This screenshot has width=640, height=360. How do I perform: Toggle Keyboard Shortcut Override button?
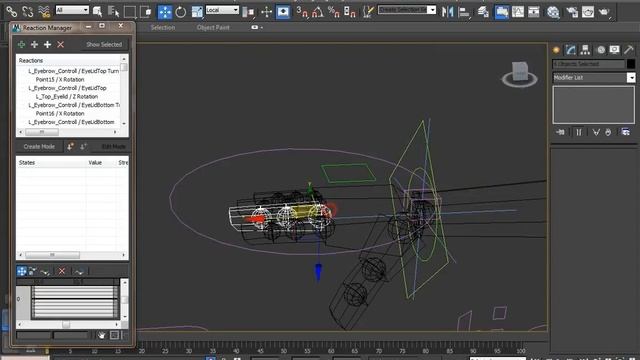click(x=283, y=12)
